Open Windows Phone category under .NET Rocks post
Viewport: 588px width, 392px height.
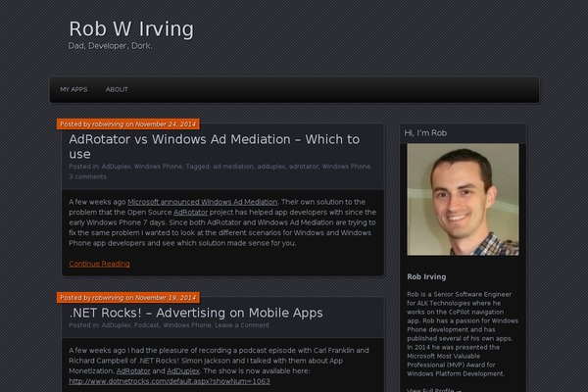pos(187,325)
